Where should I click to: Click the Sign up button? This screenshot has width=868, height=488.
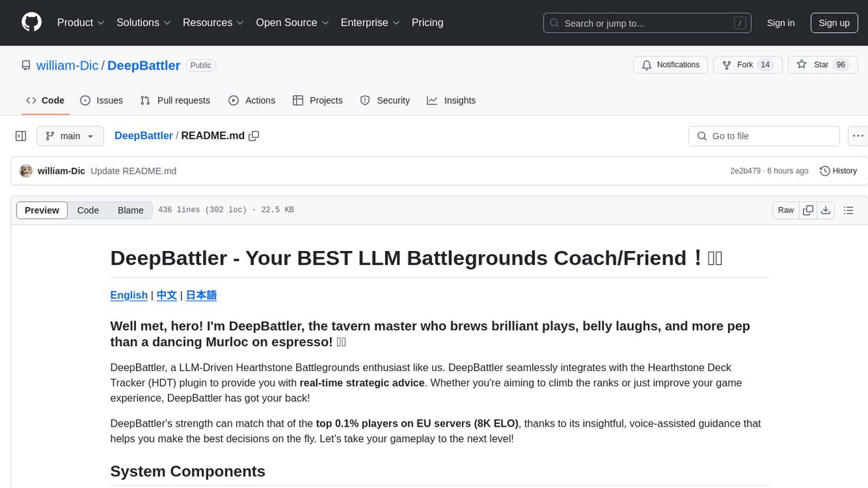point(834,23)
